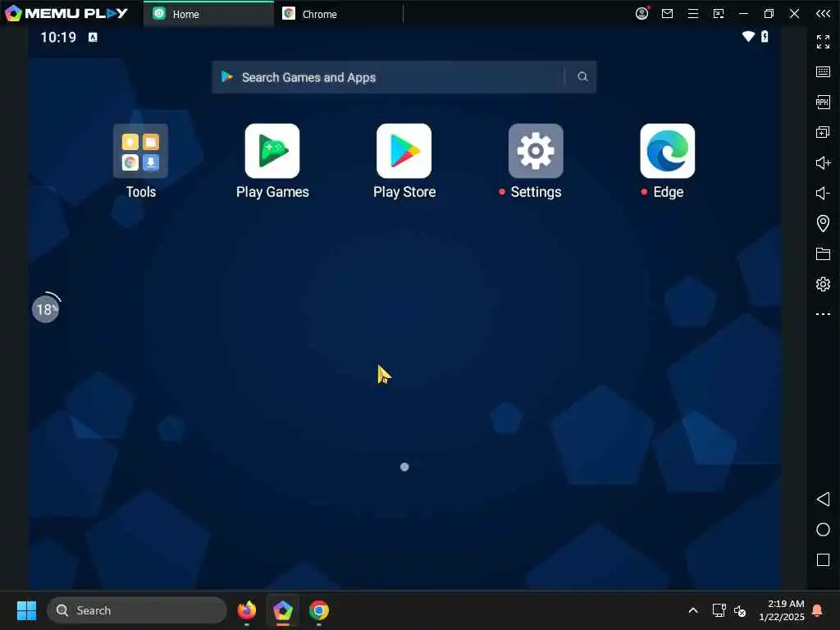Click the Wi-Fi icon in Android status bar
Screen dimensions: 840x630
click(x=748, y=36)
